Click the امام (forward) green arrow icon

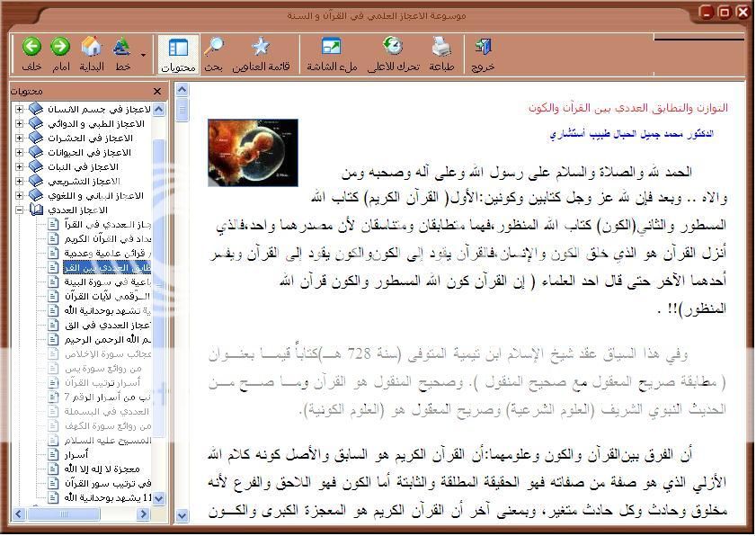point(60,48)
